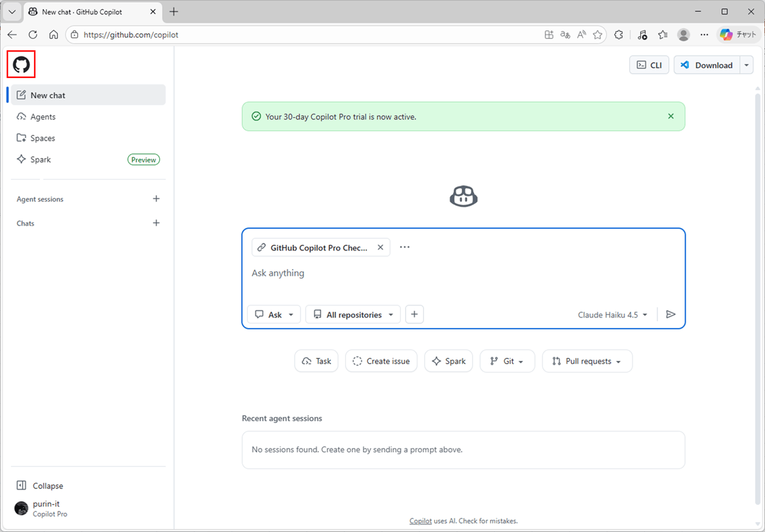Add a new Agent session with the plus icon

point(156,198)
